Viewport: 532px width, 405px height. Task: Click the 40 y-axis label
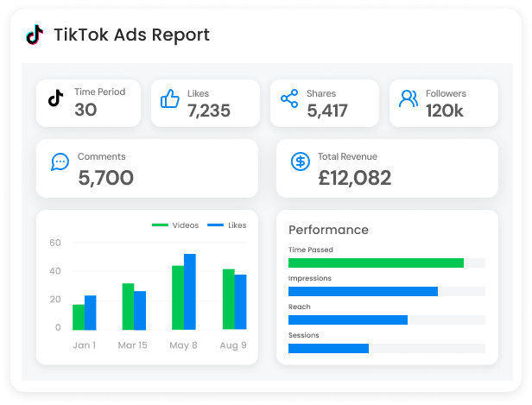(55, 271)
